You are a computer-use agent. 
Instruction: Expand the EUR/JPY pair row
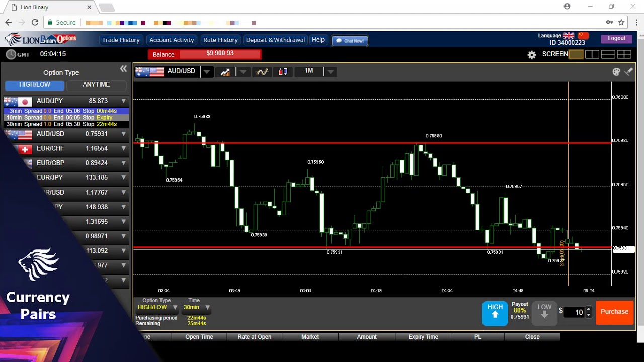pyautogui.click(x=123, y=178)
